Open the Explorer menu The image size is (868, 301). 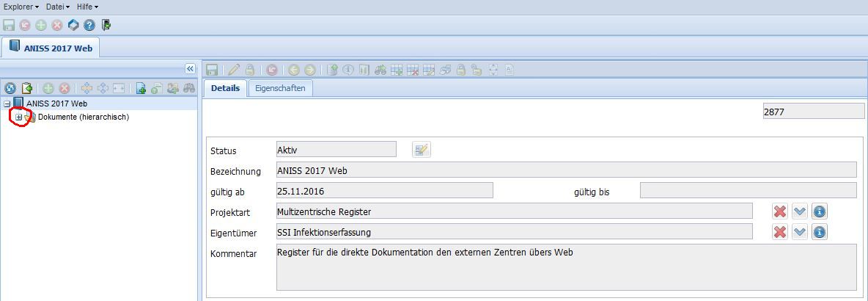point(21,7)
